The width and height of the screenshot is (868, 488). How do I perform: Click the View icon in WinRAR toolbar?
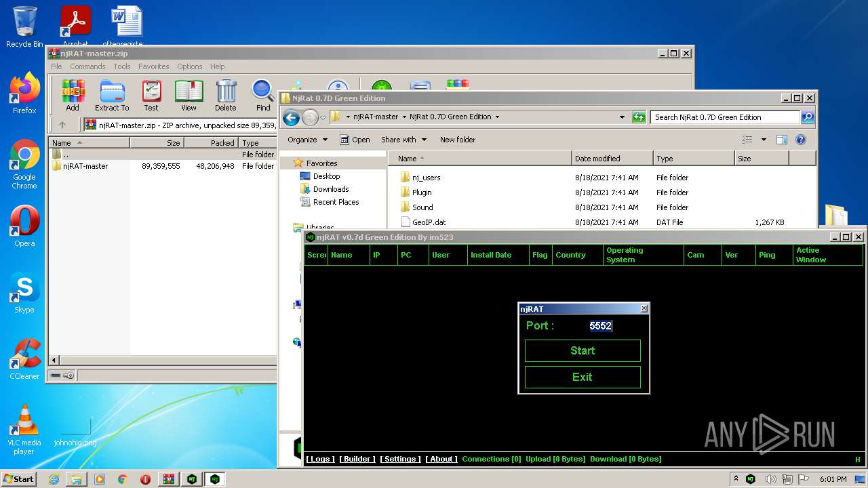[x=189, y=95]
